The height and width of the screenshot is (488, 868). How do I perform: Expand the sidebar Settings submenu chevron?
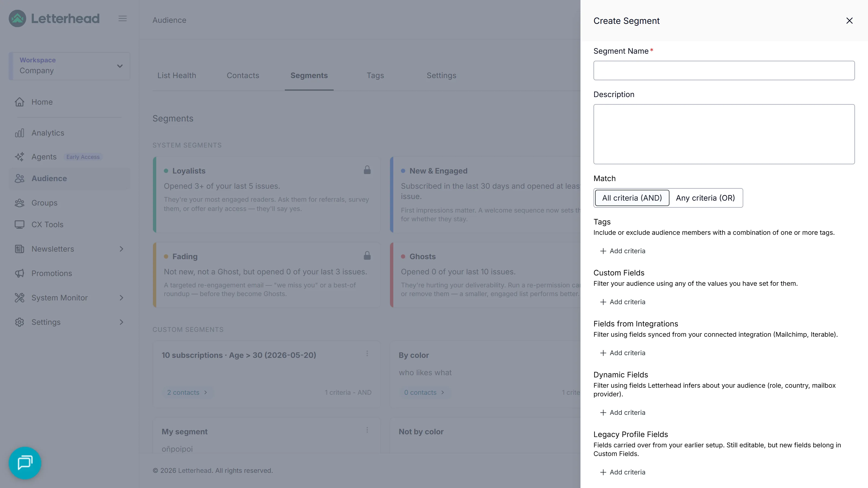[121, 322]
